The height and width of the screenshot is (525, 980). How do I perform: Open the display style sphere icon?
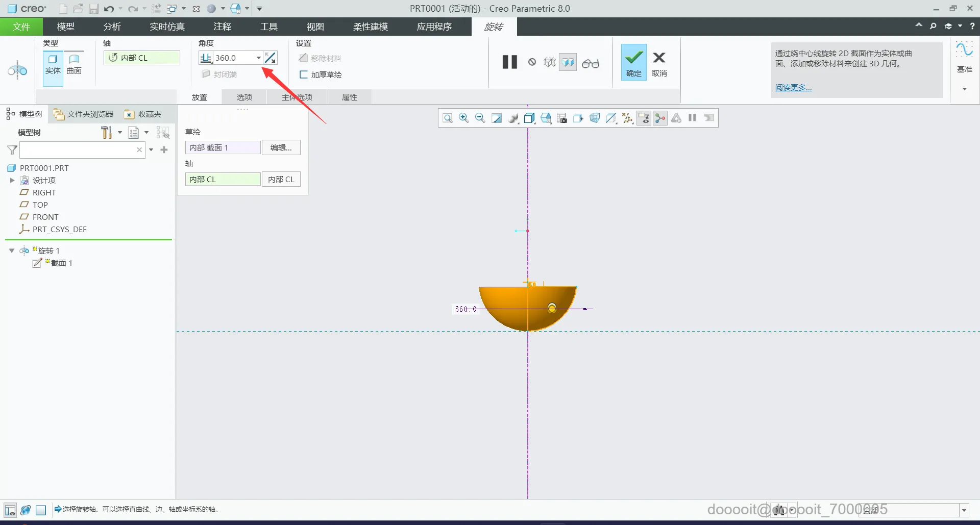click(x=513, y=118)
